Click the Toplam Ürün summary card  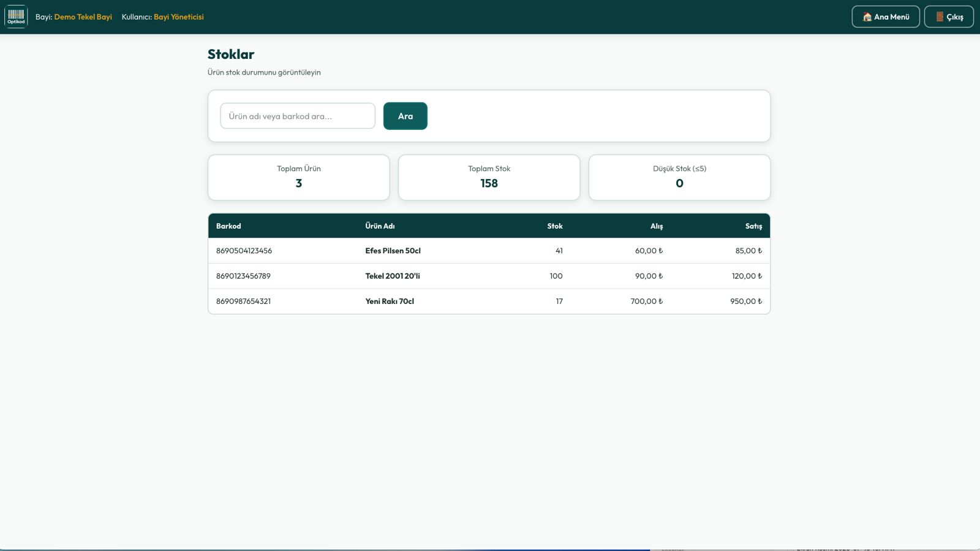[299, 177]
